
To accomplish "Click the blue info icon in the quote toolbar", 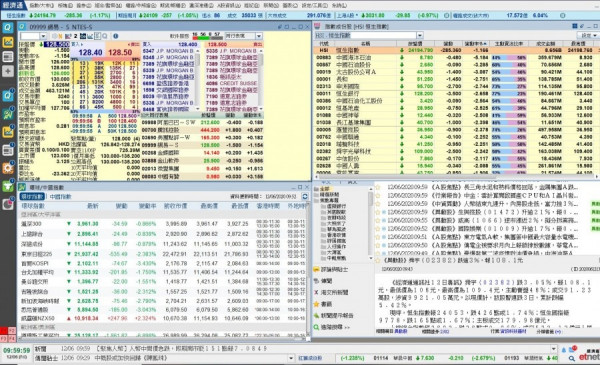I will [x=116, y=36].
